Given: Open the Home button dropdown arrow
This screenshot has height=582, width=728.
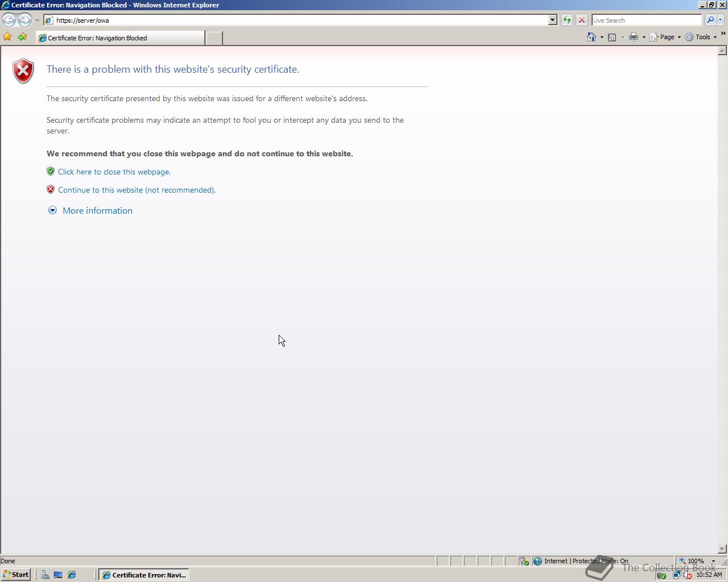Looking at the screenshot, I should (x=602, y=37).
